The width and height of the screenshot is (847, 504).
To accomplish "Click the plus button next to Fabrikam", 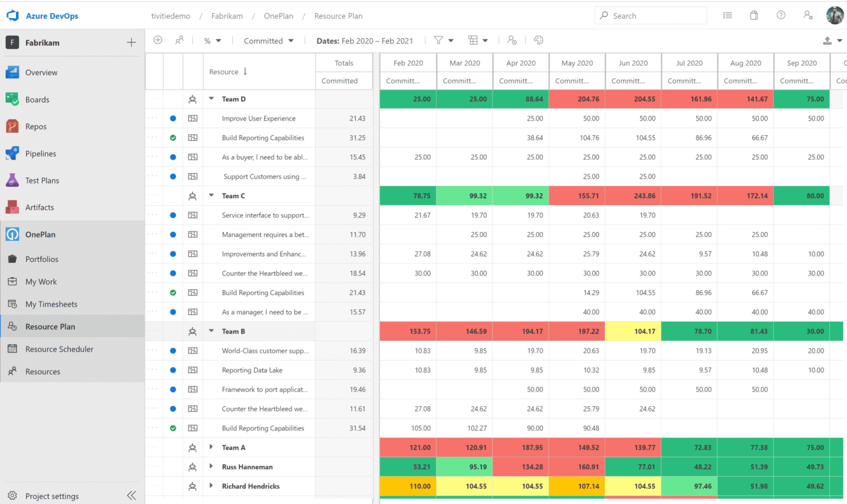I will tap(131, 42).
